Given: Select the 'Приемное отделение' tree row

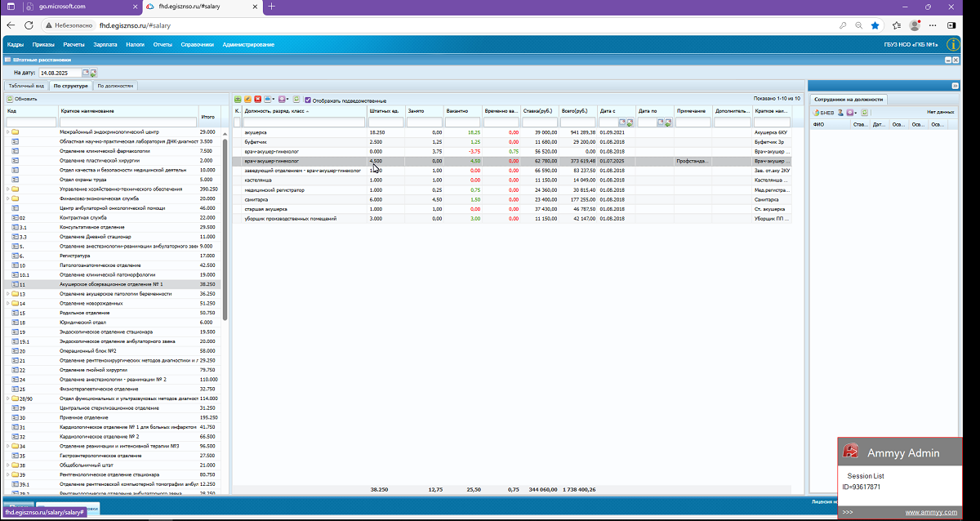Looking at the screenshot, I should point(112,417).
